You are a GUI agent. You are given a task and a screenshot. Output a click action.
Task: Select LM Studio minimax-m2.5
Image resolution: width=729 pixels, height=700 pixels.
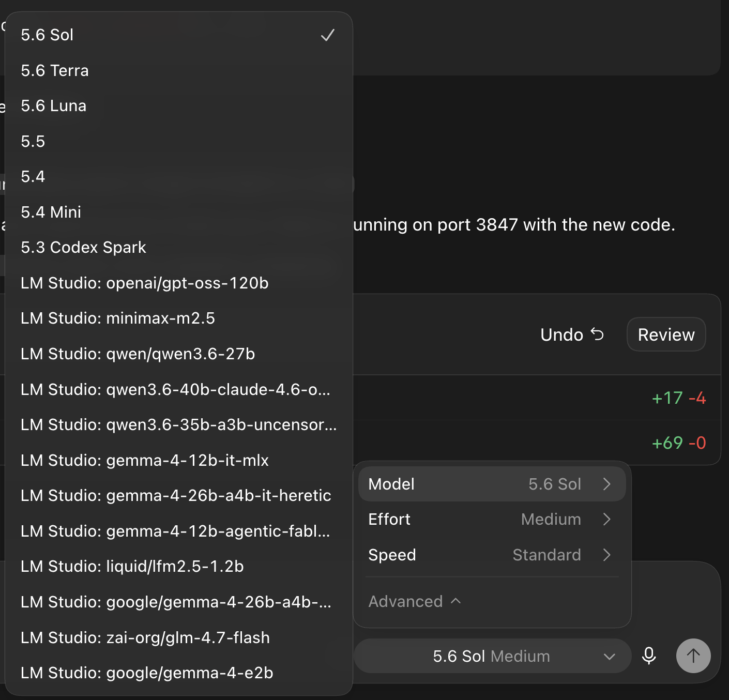tap(178, 318)
